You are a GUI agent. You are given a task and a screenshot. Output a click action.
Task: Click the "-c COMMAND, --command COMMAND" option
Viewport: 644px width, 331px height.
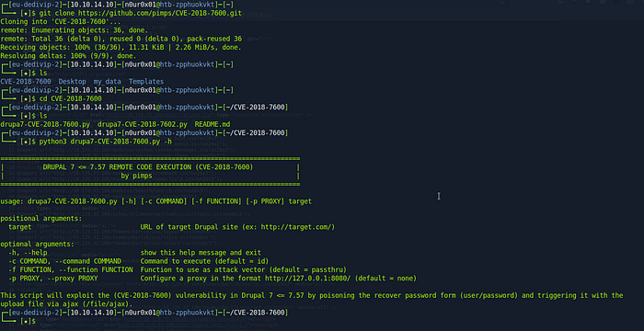[x=64, y=261]
